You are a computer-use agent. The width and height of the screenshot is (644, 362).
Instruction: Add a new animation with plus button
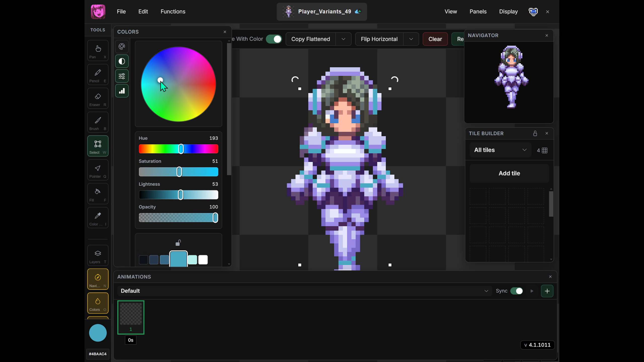(547, 291)
